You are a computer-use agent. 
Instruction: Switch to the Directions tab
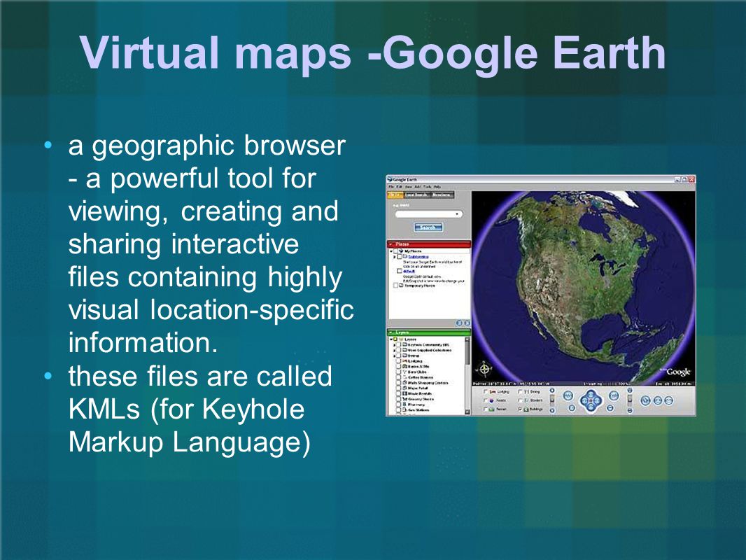(x=442, y=195)
